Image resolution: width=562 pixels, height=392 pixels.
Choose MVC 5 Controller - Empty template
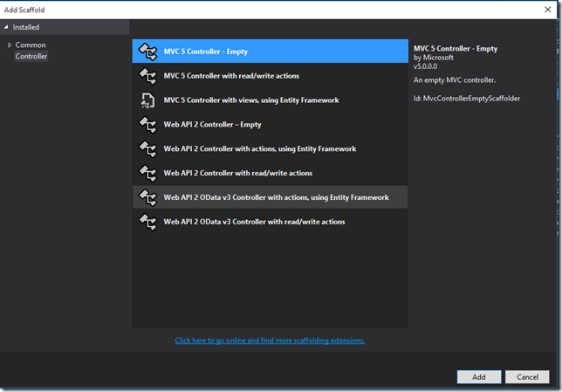tap(271, 52)
